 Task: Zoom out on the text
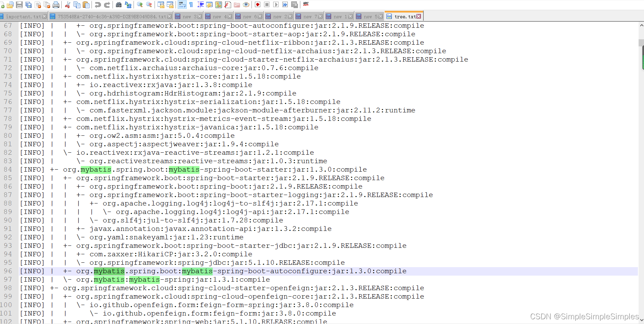(149, 5)
